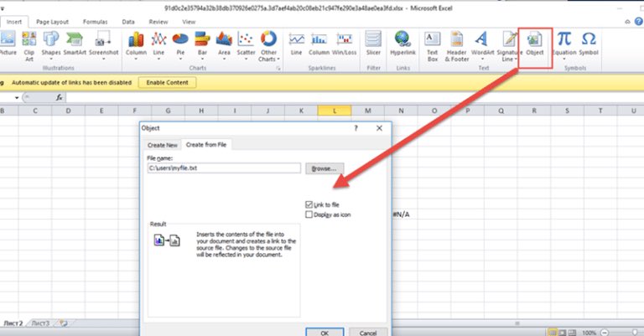Switch to the Page Layout tab
This screenshot has width=644, height=336.
tap(52, 22)
